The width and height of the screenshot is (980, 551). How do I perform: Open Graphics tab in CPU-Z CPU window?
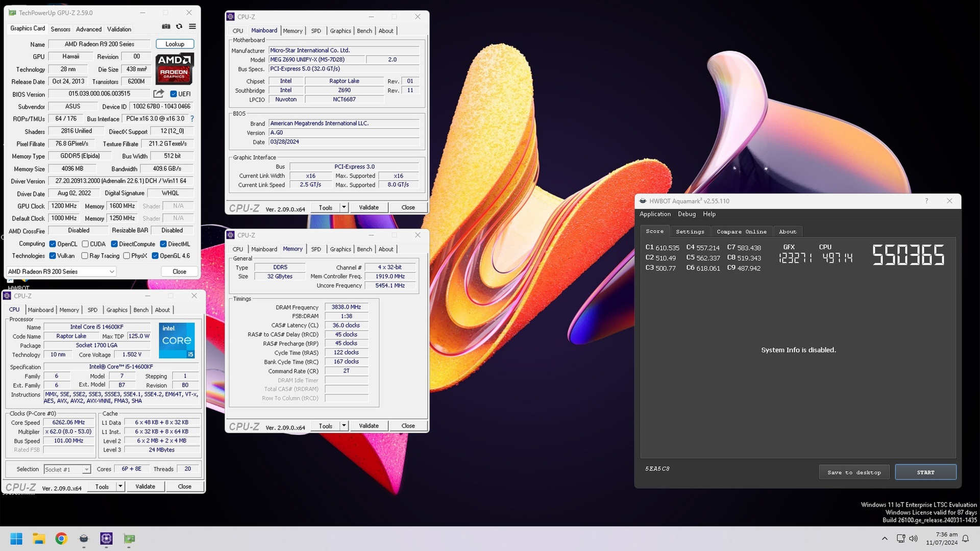click(x=117, y=310)
